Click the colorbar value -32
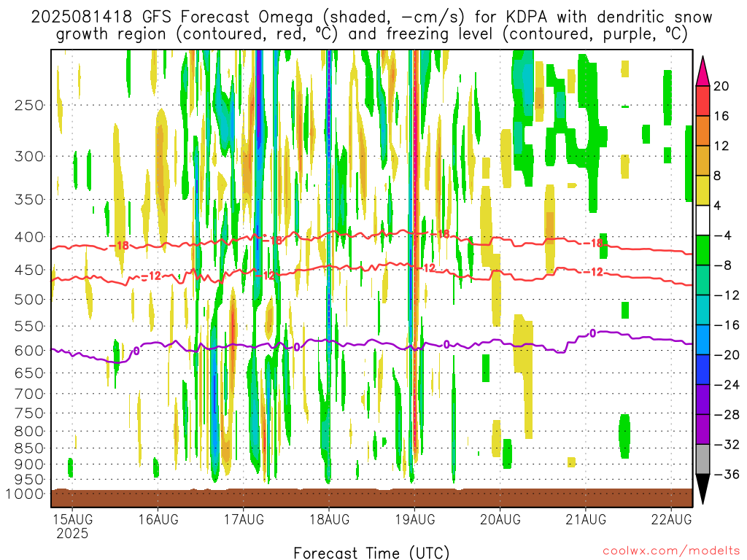This screenshot has height=560, width=747. [x=727, y=445]
